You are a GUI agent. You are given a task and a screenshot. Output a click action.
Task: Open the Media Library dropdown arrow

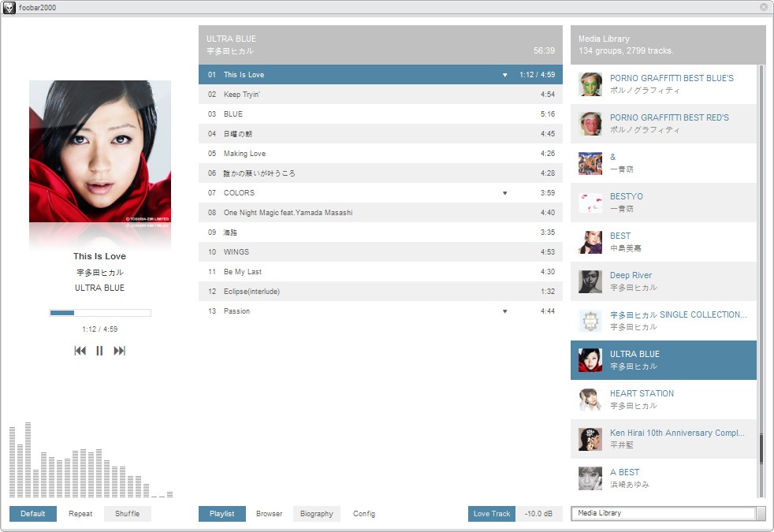tap(761, 513)
